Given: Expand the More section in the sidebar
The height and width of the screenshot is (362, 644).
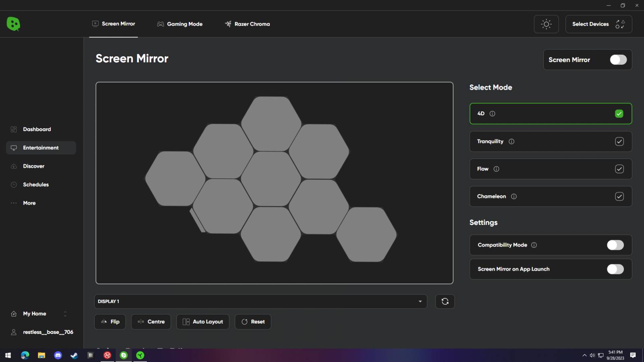Looking at the screenshot, I should pos(29,203).
